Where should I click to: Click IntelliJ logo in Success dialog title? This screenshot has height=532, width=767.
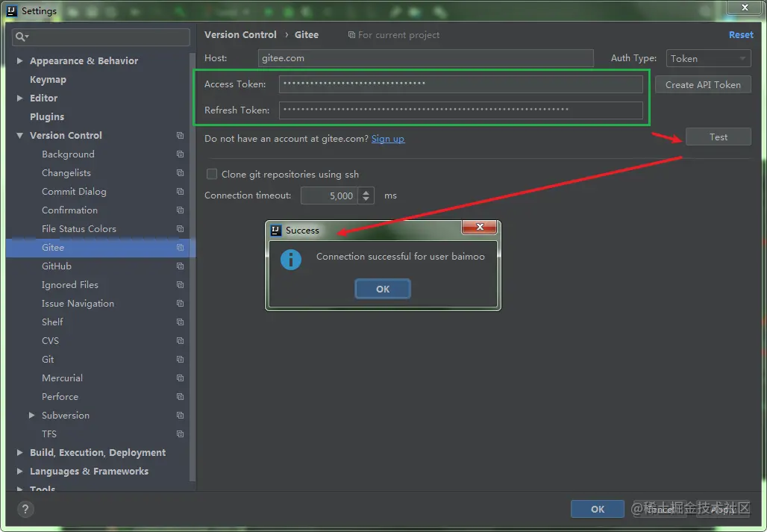[x=276, y=231]
